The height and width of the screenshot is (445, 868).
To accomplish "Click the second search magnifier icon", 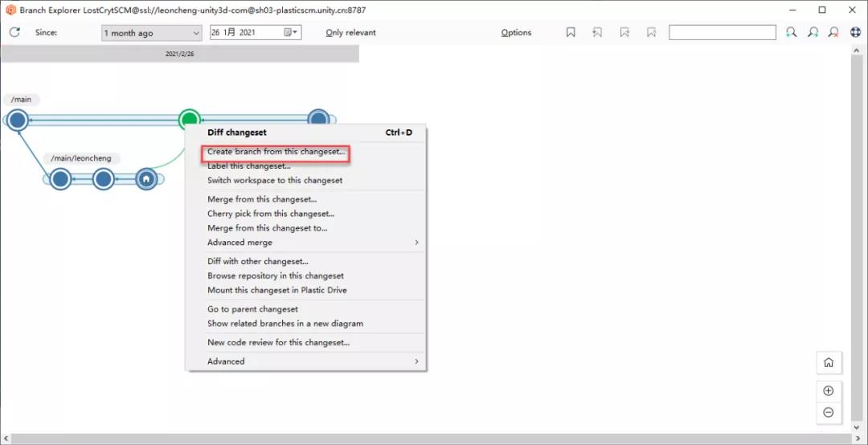I will [x=813, y=33].
